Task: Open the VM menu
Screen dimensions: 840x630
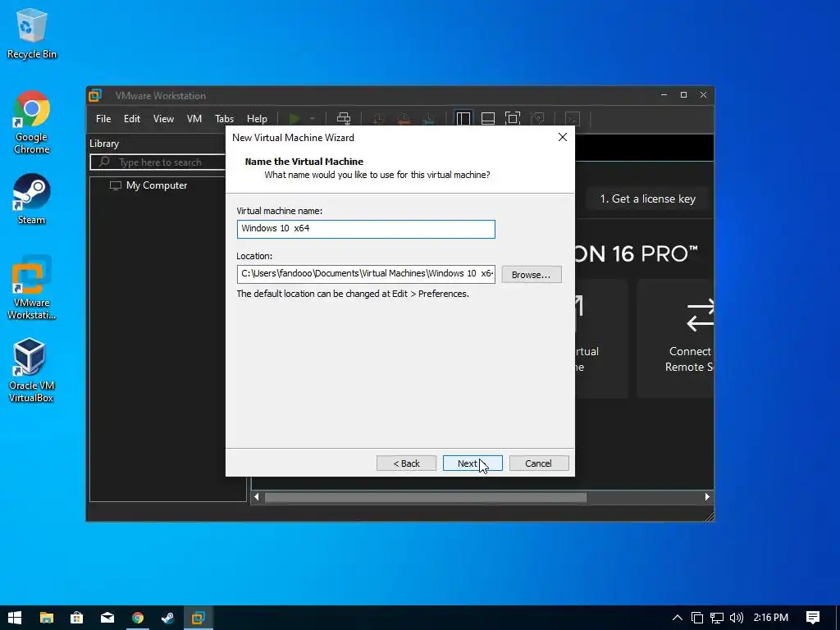Action: (x=194, y=119)
